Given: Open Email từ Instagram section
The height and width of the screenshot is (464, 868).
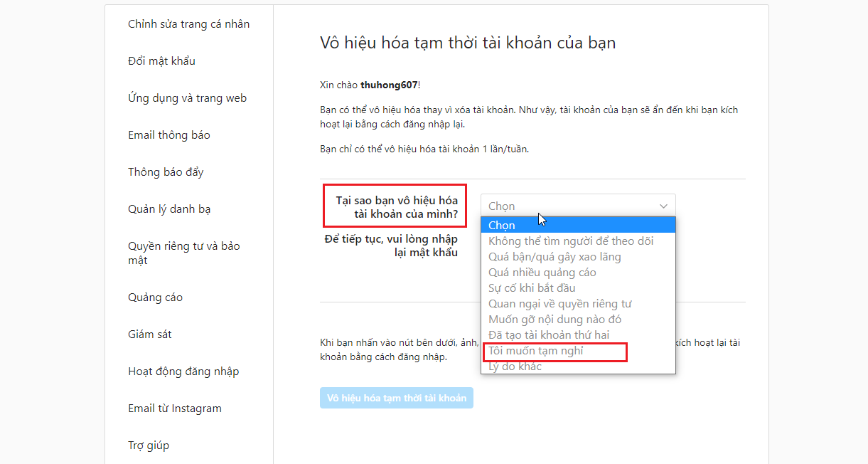Looking at the screenshot, I should [x=175, y=408].
